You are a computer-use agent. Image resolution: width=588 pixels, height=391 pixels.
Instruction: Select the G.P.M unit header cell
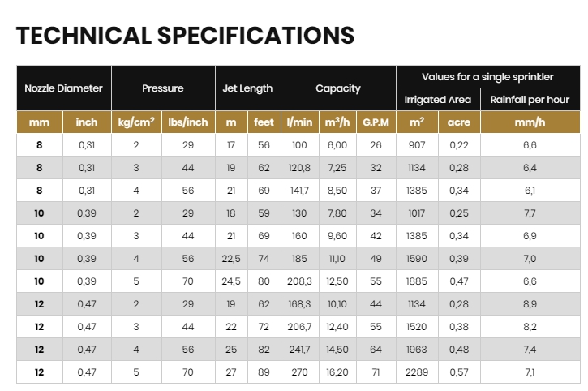pos(376,122)
